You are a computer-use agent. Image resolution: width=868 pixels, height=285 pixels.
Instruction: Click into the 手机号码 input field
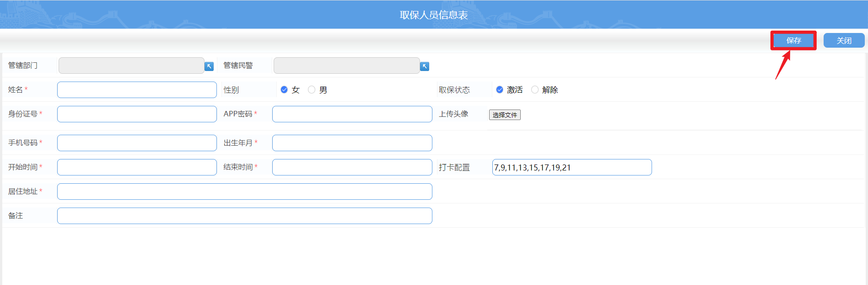click(x=137, y=143)
